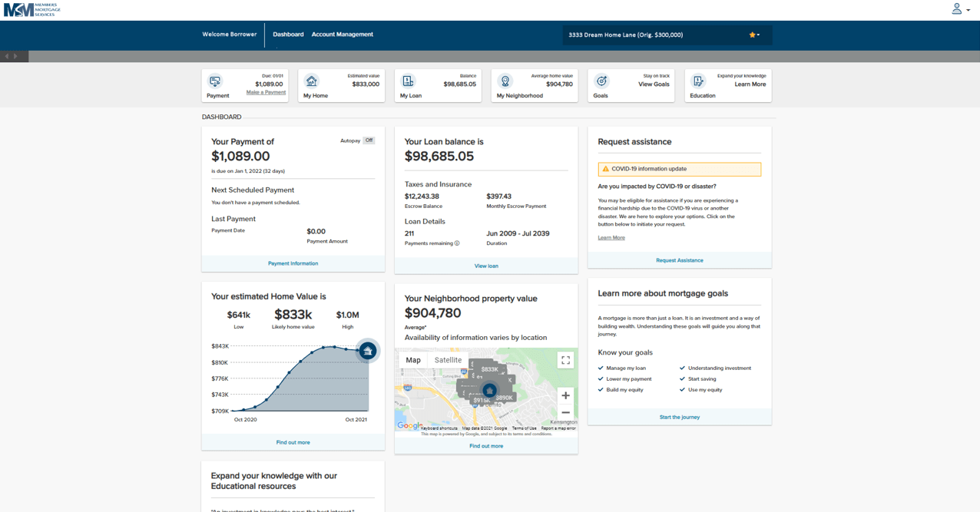Click Start the journey link

pos(680,417)
